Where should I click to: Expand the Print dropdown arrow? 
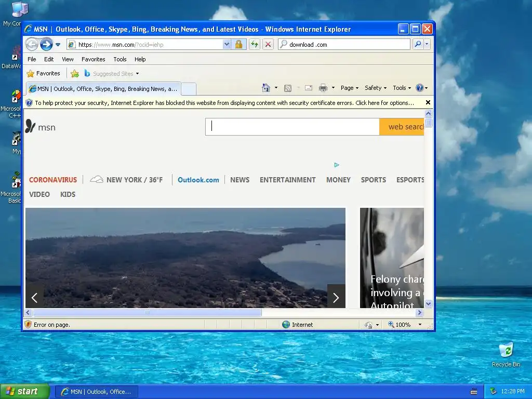click(333, 88)
